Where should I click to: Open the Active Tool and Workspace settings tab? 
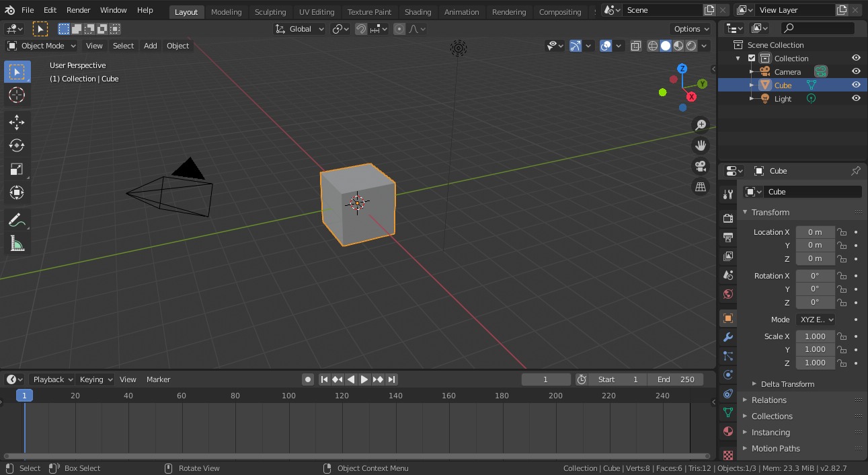click(x=727, y=194)
